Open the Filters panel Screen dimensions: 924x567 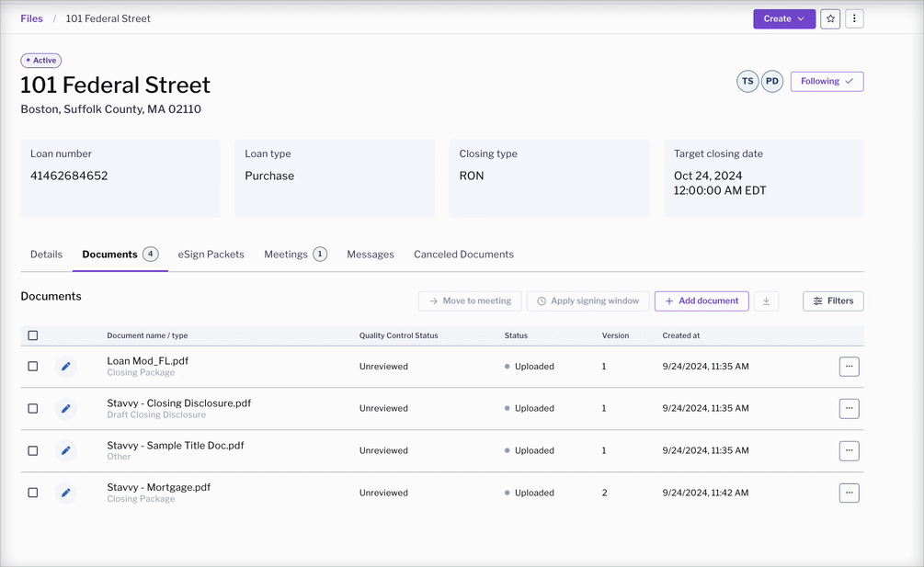point(833,301)
